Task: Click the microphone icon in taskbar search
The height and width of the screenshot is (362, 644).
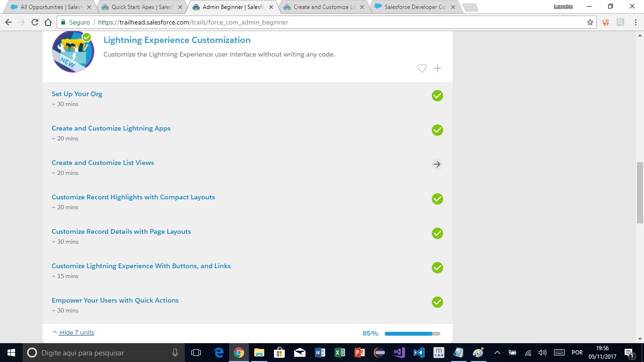Action: point(175,353)
